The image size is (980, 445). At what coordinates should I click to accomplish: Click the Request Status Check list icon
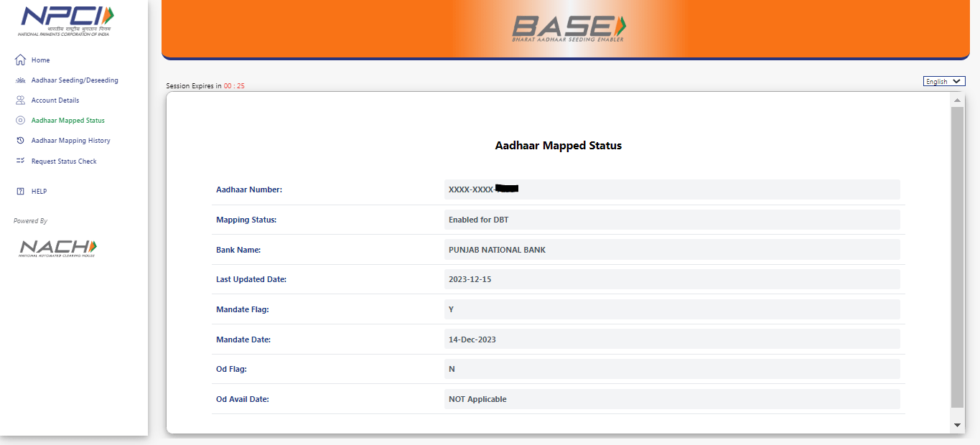coord(20,161)
